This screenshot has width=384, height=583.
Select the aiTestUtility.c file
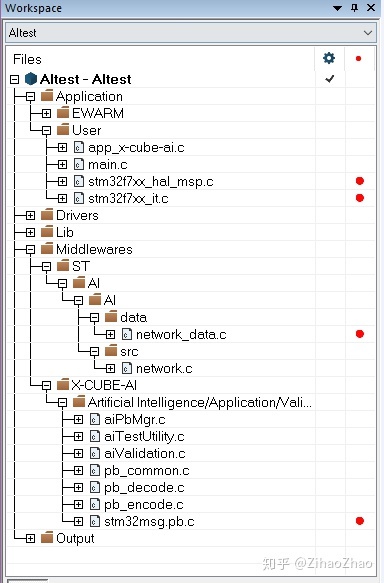(144, 437)
